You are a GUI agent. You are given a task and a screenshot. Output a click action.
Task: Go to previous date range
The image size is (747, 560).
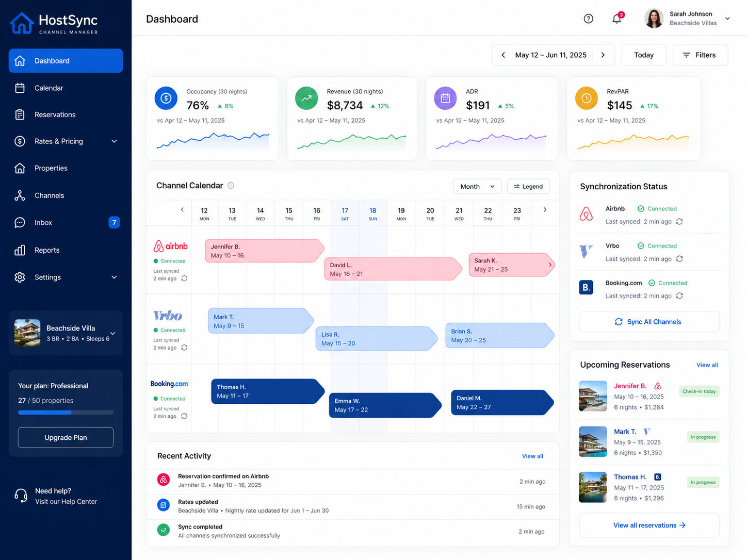[x=503, y=55]
